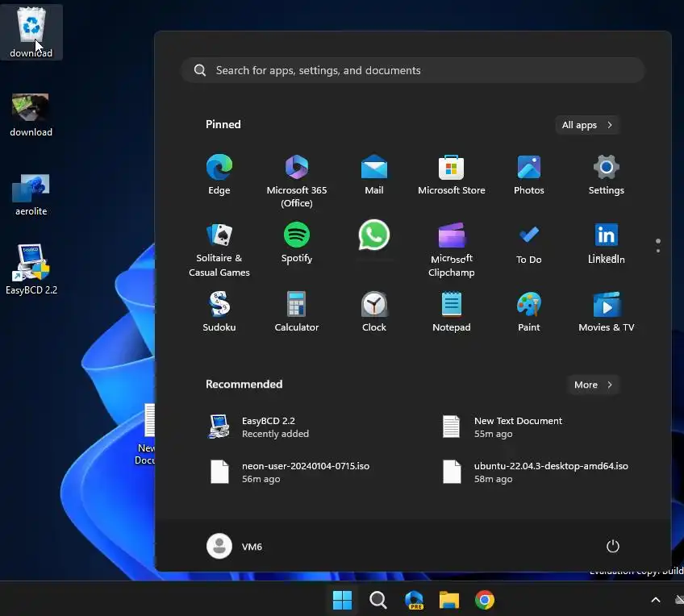Image resolution: width=684 pixels, height=616 pixels.
Task: Show hidden system tray icons chevron
Action: tap(655, 600)
